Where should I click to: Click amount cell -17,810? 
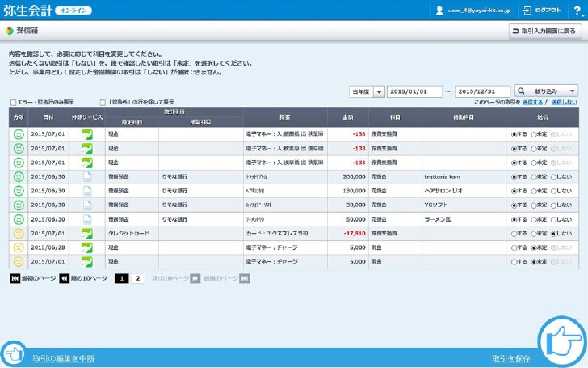[348, 233]
